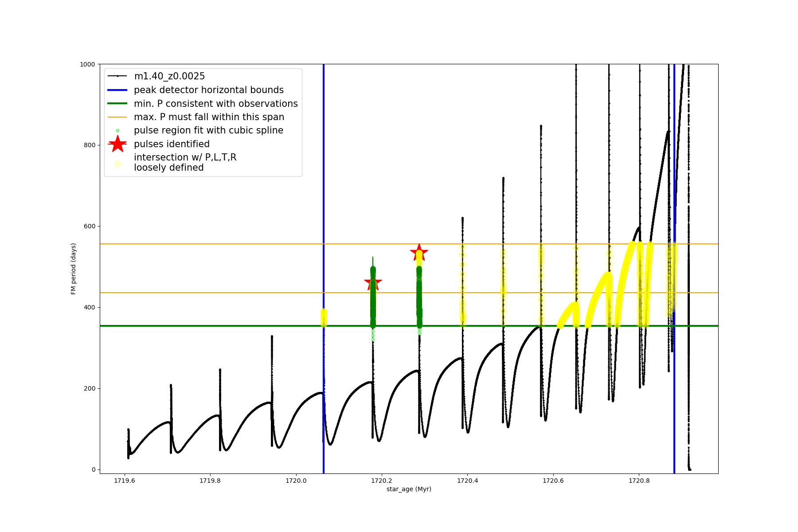Click the blue line swatch in the legend

click(117, 90)
